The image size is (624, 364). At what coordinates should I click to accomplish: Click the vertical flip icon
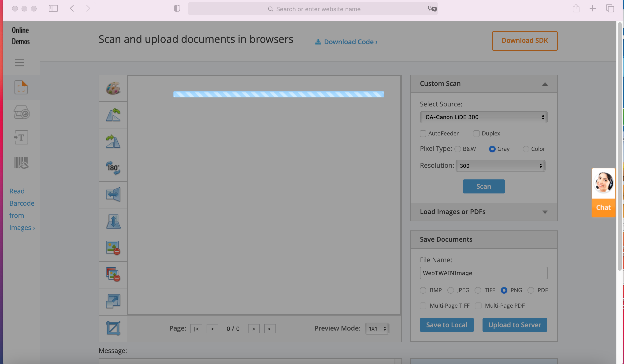(x=113, y=221)
